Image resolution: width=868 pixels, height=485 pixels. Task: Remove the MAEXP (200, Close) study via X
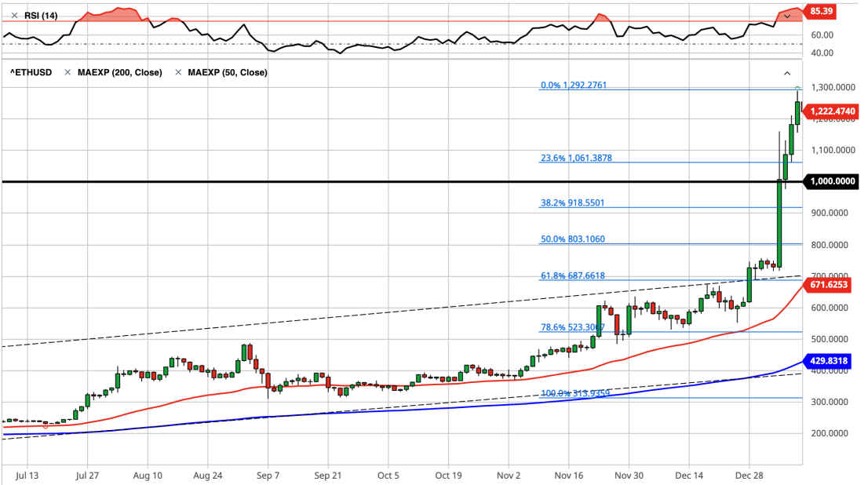67,72
